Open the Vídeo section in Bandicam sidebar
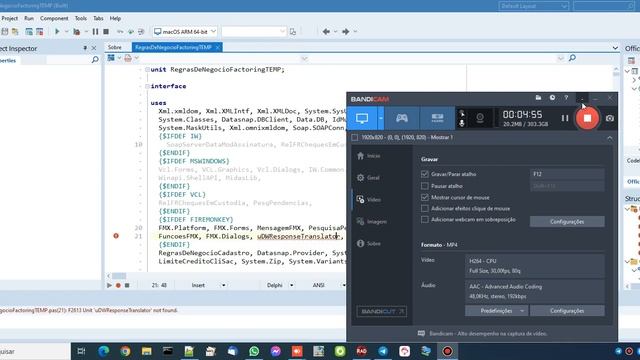 pyautogui.click(x=369, y=200)
